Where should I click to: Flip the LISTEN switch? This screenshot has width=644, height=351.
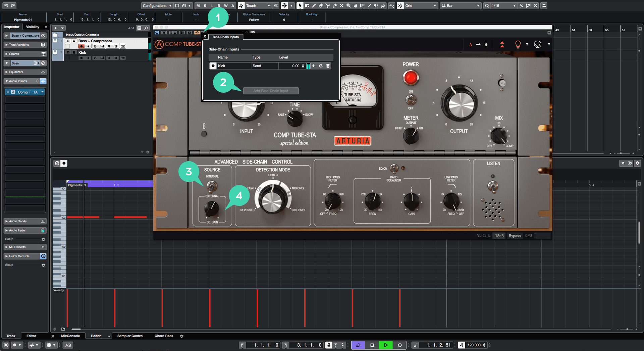[493, 186]
